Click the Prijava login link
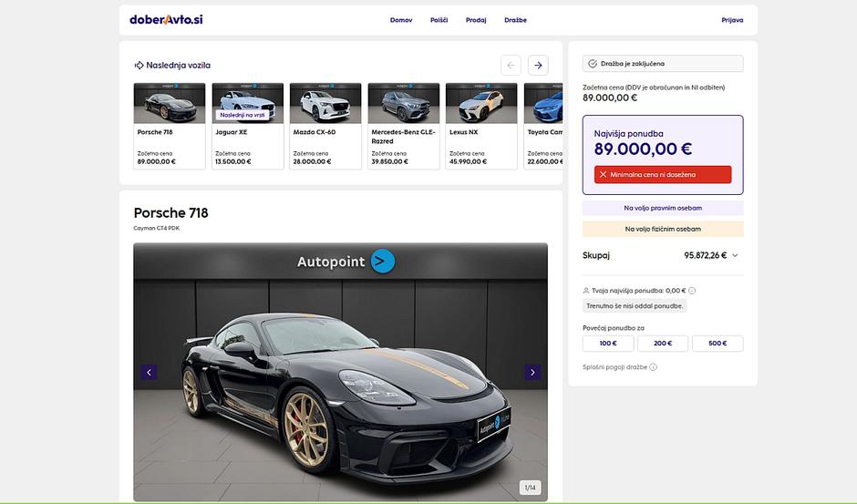 (732, 20)
